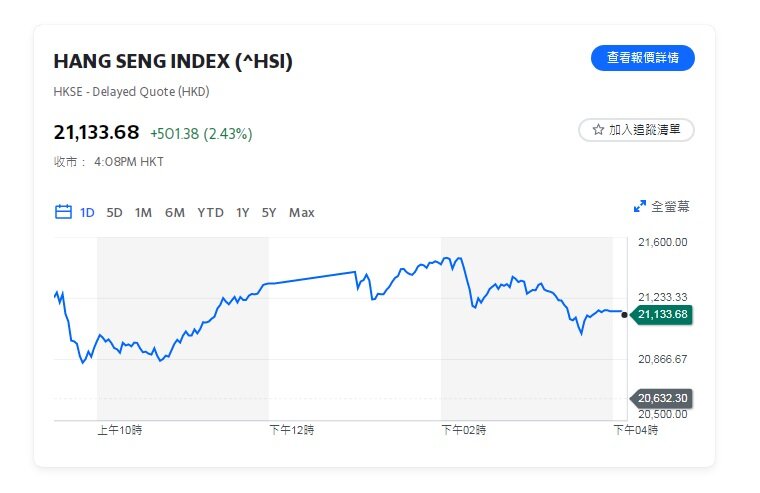Display the Max time range
This screenshot has width=760, height=493.
[x=301, y=212]
